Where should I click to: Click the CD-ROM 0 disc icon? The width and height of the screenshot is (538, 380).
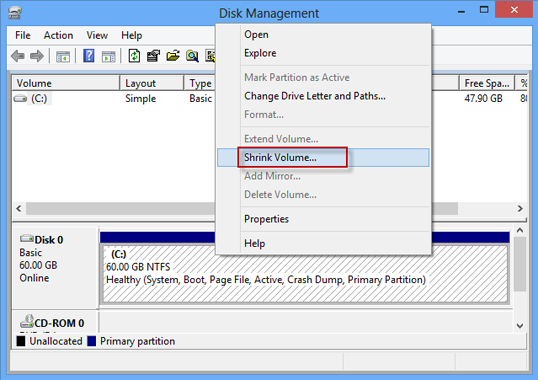tap(27, 321)
